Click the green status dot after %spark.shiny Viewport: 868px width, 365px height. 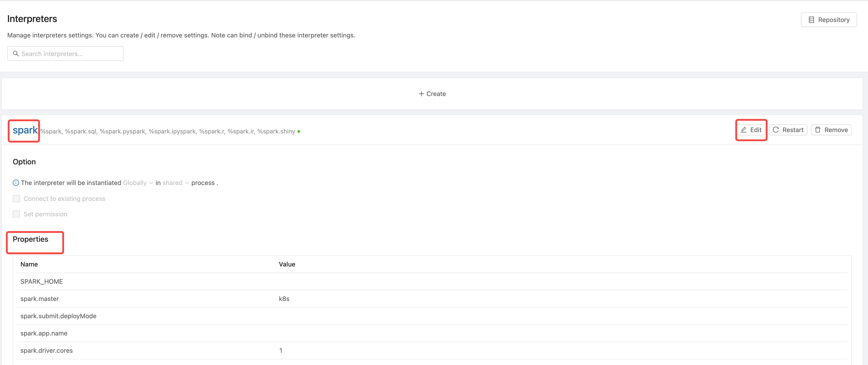299,131
